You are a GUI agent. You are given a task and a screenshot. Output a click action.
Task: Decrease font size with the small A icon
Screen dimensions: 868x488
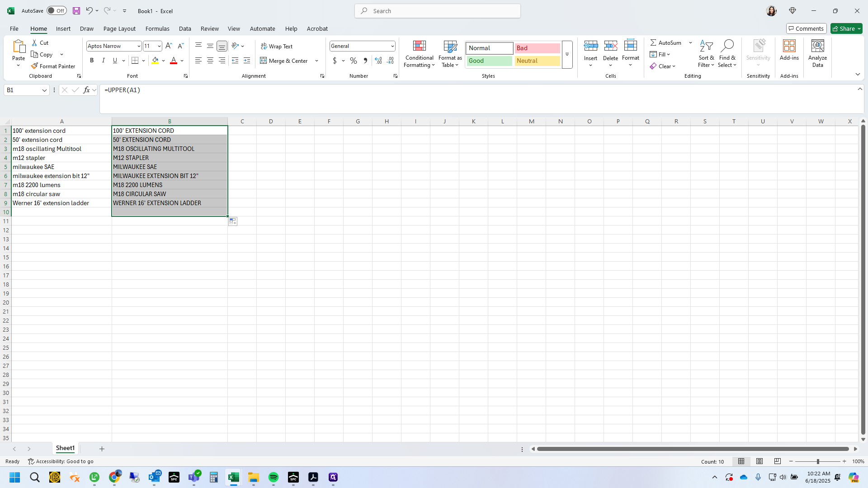coord(180,46)
